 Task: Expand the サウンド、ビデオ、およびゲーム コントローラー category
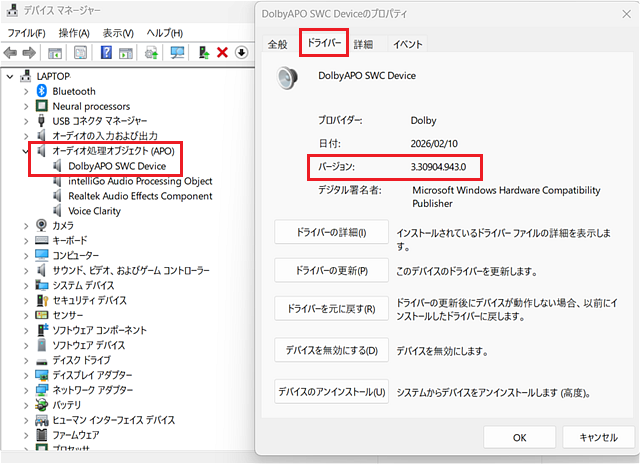(x=26, y=271)
